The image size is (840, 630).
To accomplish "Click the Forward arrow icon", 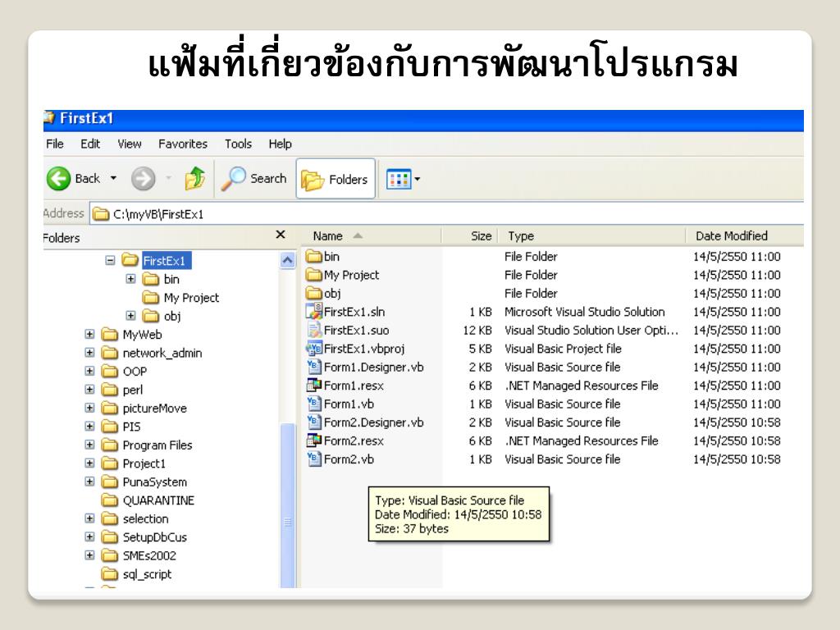I will [x=143, y=178].
